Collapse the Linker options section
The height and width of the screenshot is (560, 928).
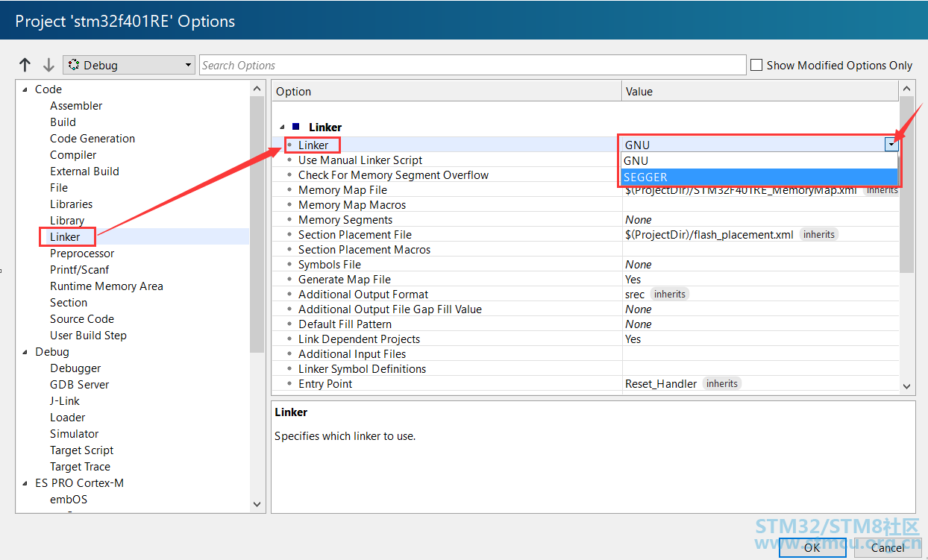282,128
